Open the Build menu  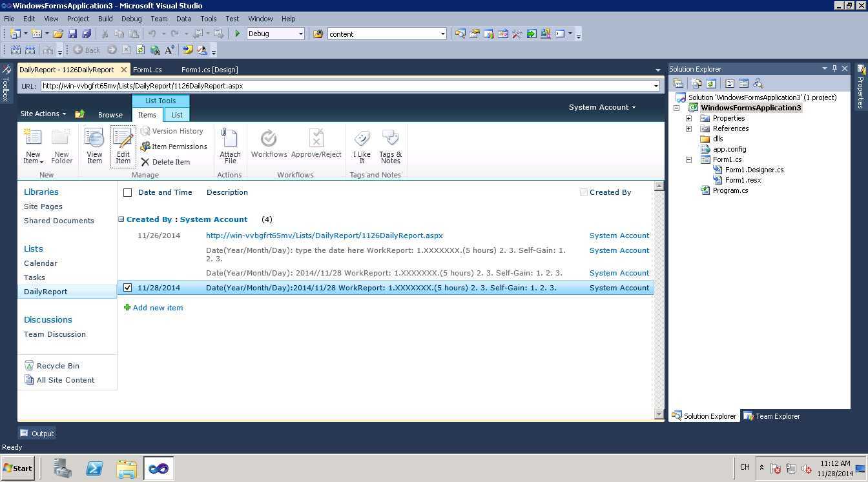[105, 19]
